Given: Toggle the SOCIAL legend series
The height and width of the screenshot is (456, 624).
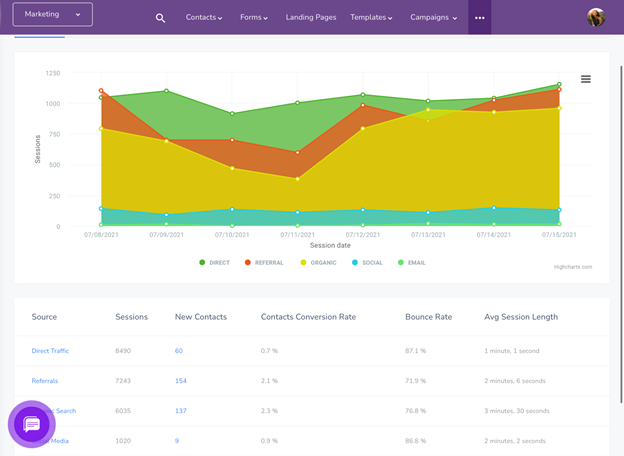Looking at the screenshot, I should [366, 262].
